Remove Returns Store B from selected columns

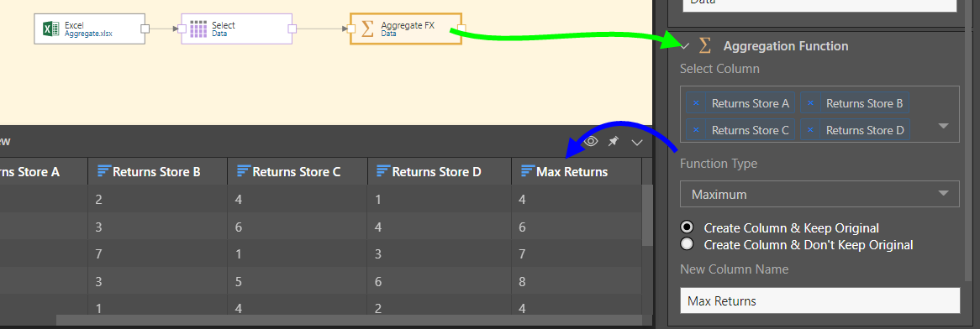810,103
